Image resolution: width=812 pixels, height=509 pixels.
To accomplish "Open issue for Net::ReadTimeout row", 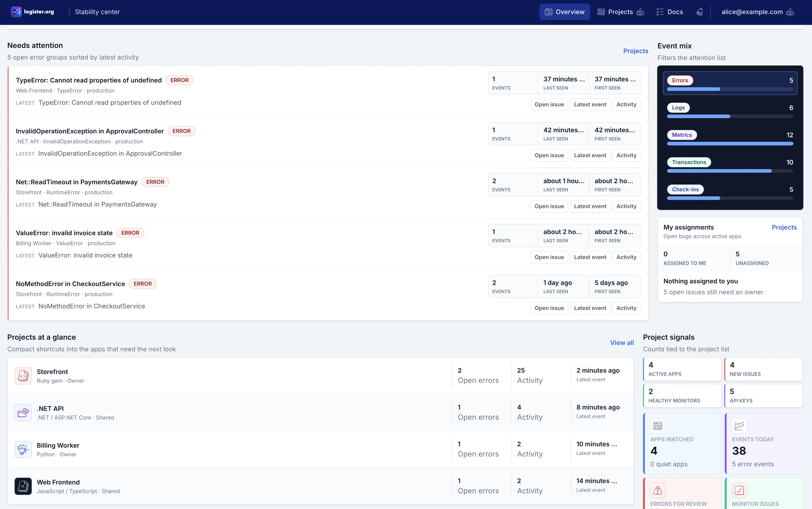I will tap(549, 206).
